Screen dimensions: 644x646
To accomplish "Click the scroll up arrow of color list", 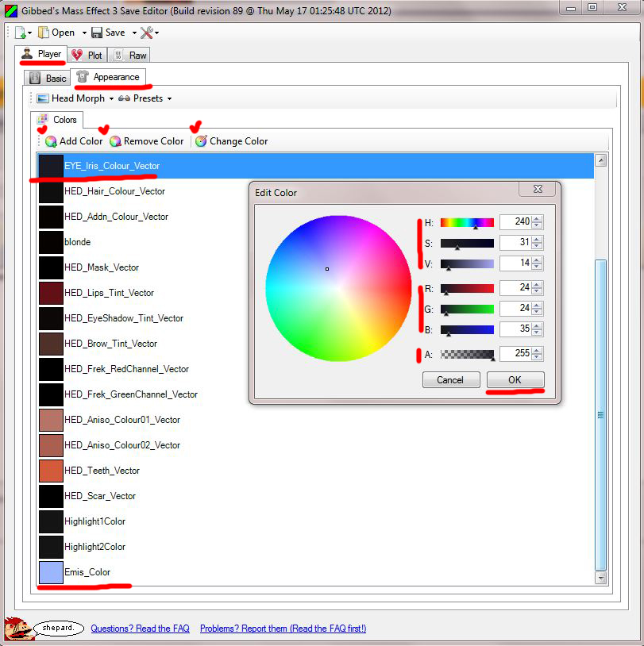I will [600, 160].
